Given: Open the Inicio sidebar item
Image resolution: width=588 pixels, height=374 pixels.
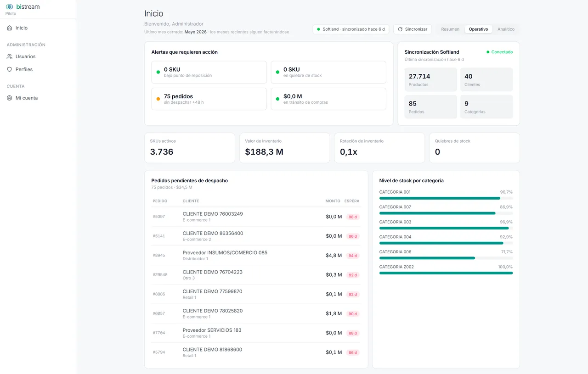Looking at the screenshot, I should (38, 28).
